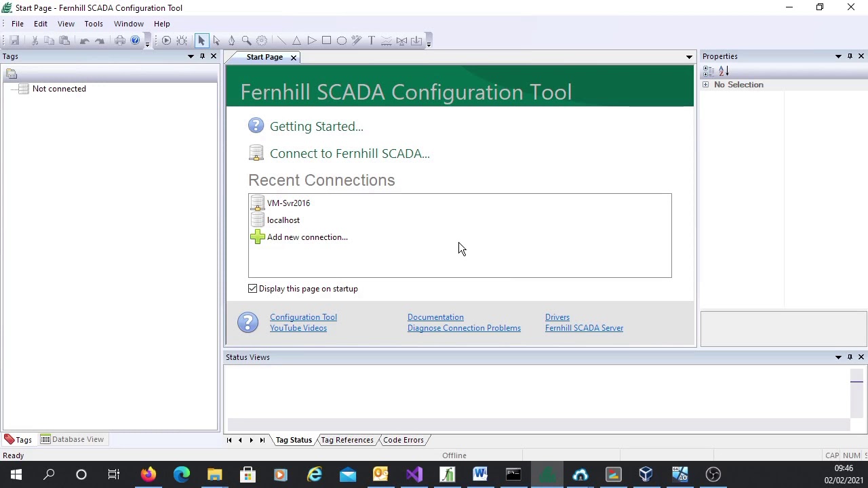Select the Text tool
Screen dimensions: 868x488
click(x=372, y=41)
